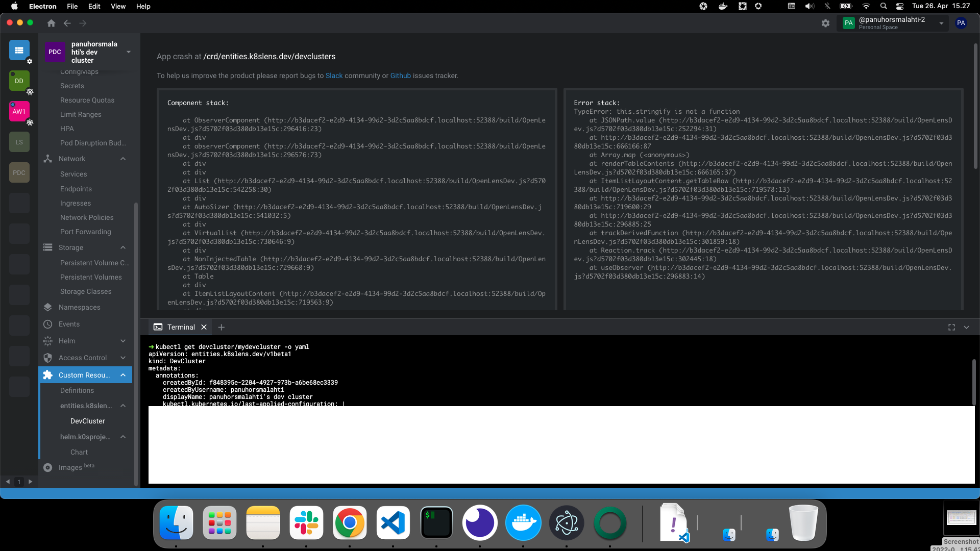Collapse the dock with the chevron
The width and height of the screenshot is (980, 551).
point(966,327)
